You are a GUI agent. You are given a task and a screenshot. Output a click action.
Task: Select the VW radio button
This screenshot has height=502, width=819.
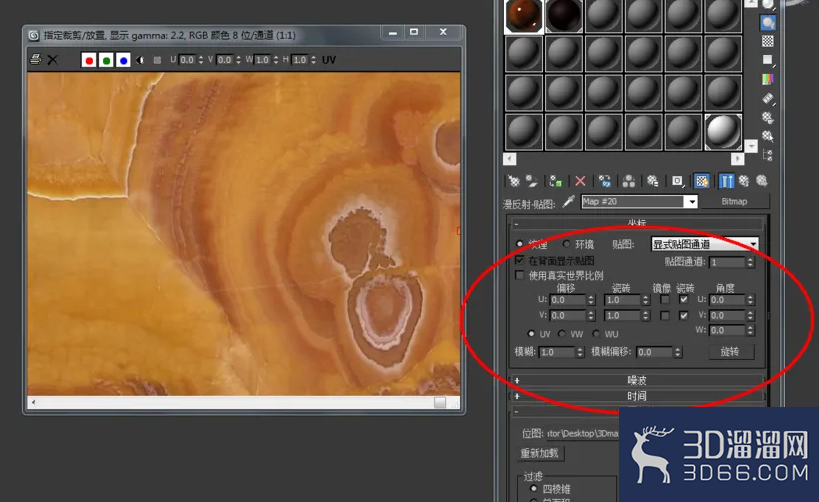562,333
